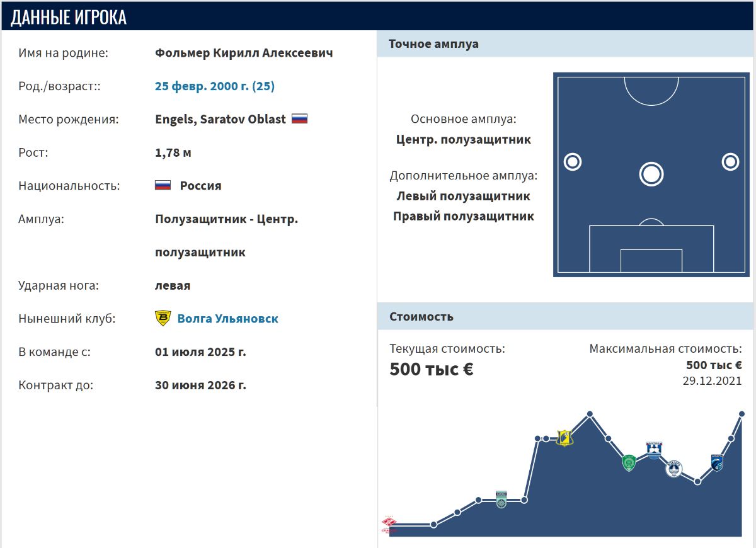Click the Russian flag beside Россия nationality

[163, 186]
